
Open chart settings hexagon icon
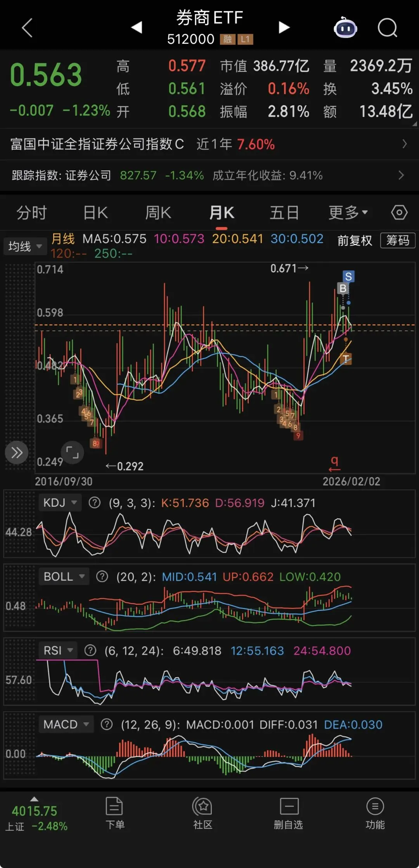coord(399,212)
